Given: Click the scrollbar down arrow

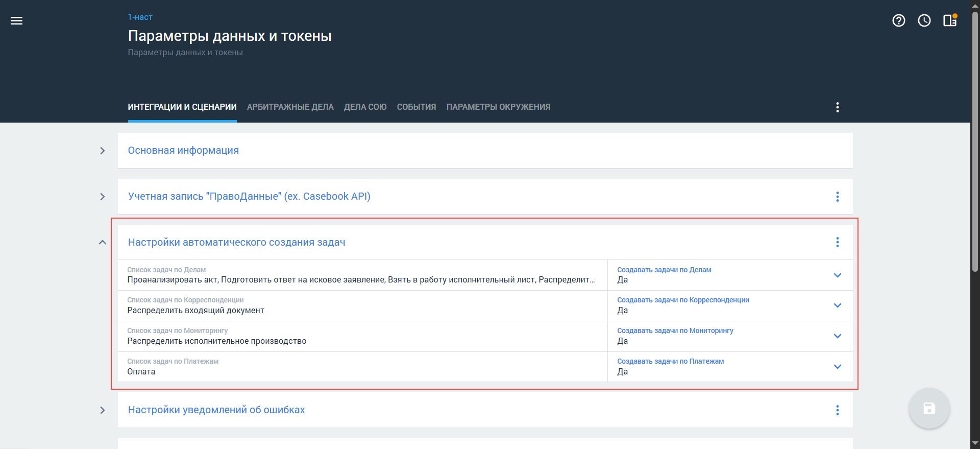Looking at the screenshot, I should tap(975, 443).
